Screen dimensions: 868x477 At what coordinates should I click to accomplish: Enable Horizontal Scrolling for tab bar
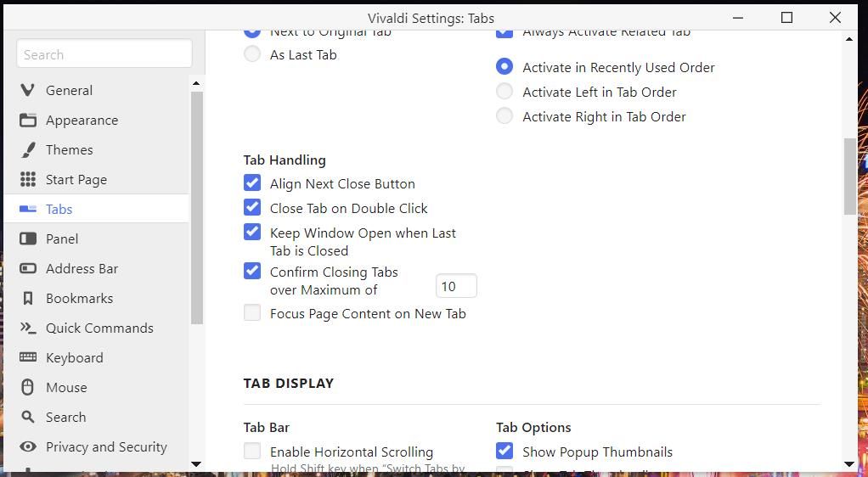tap(252, 451)
